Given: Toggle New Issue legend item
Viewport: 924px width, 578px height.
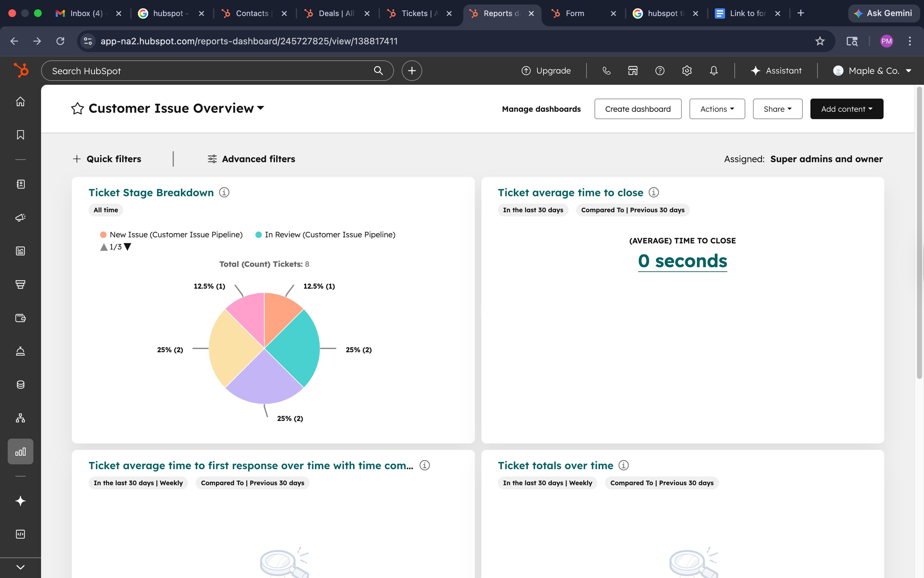Looking at the screenshot, I should coord(171,235).
